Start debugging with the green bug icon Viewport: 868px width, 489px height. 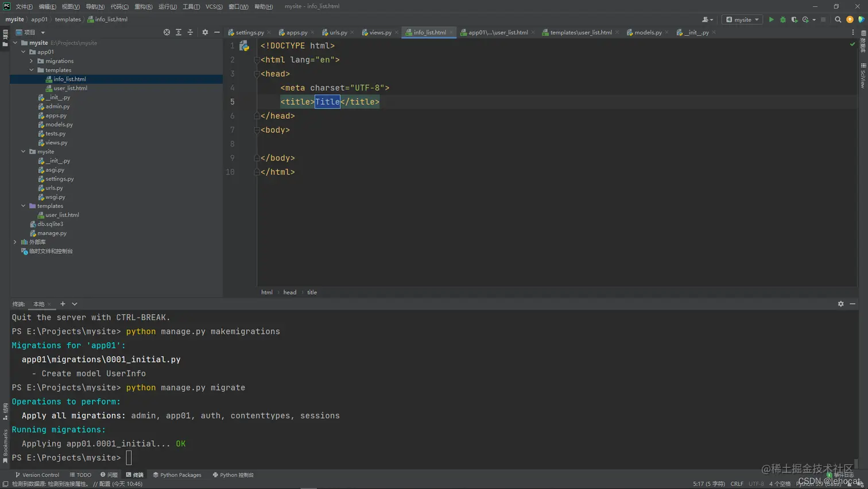point(782,20)
